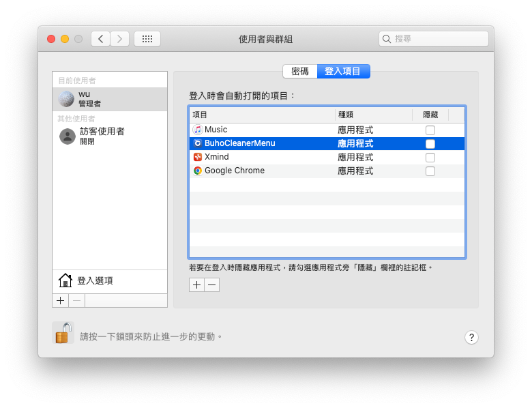Select the BuhoCleanerMenu row name
Image resolution: width=532 pixels, height=408 pixels.
(x=239, y=143)
